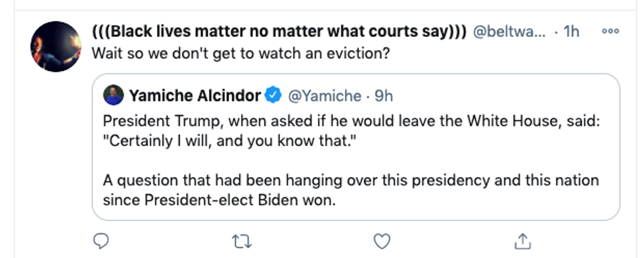Open the three-dot more options menu
Viewport: 644px width, 258px height.
(610, 32)
